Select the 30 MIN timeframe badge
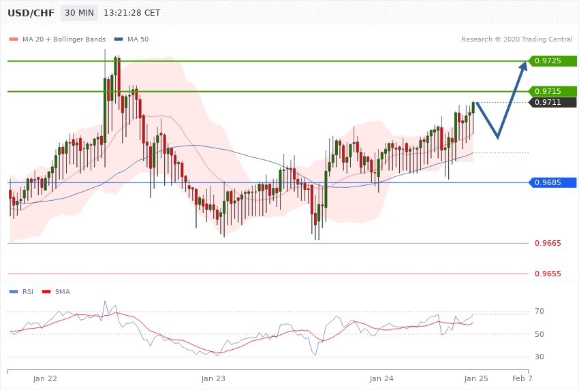The height and width of the screenshot is (392, 579). click(x=79, y=13)
